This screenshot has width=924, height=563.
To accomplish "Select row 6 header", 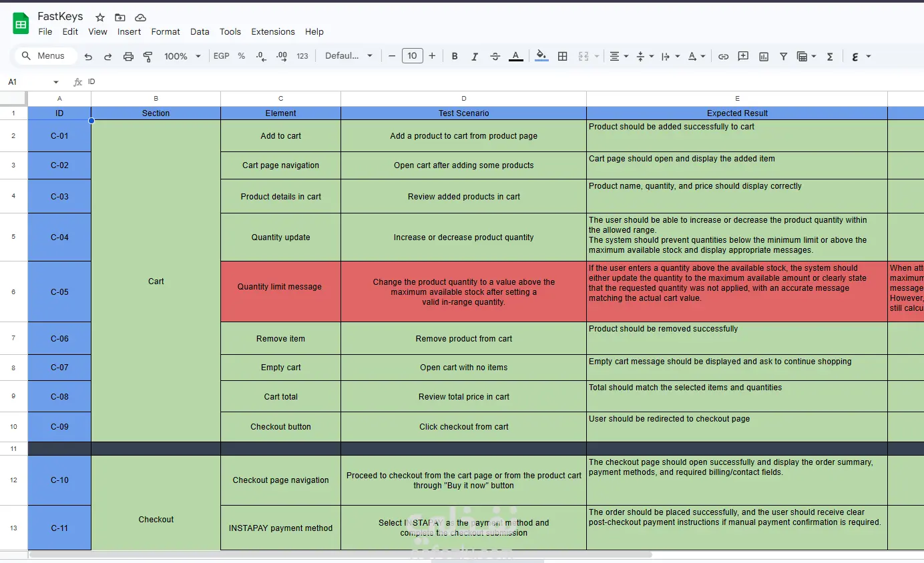I will click(x=13, y=292).
